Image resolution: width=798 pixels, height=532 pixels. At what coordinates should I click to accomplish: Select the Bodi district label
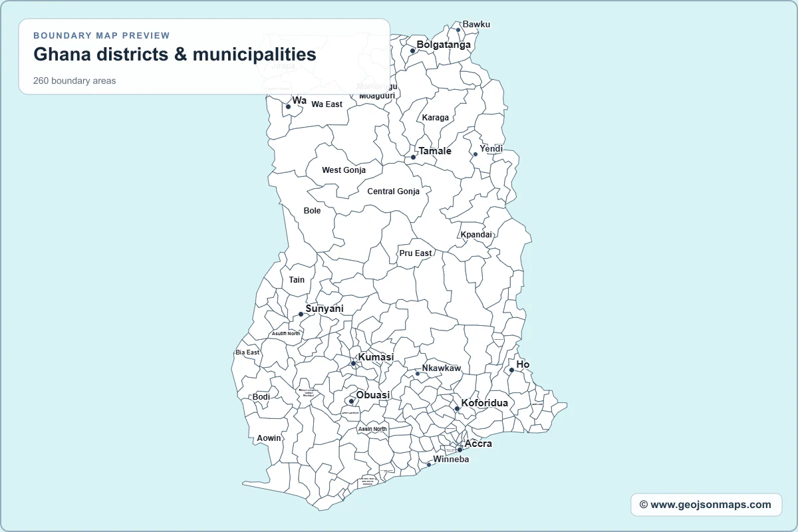(261, 397)
